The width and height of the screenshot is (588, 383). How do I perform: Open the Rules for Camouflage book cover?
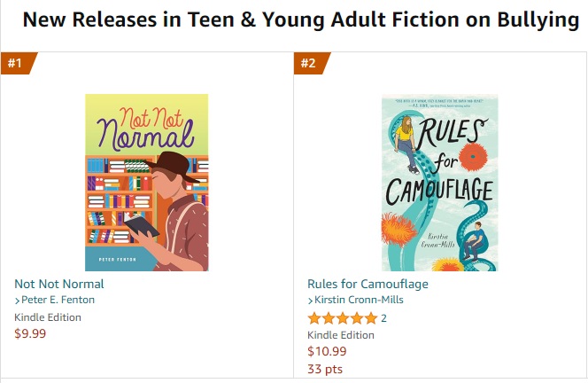439,182
